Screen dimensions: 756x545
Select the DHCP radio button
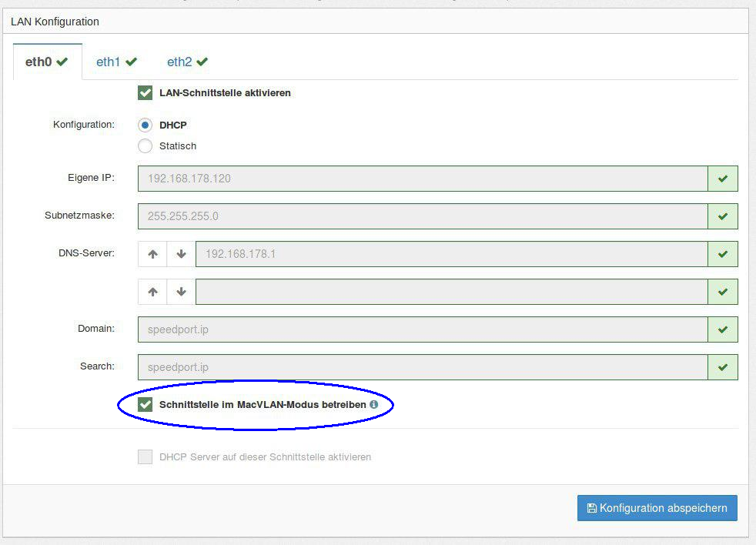(145, 125)
